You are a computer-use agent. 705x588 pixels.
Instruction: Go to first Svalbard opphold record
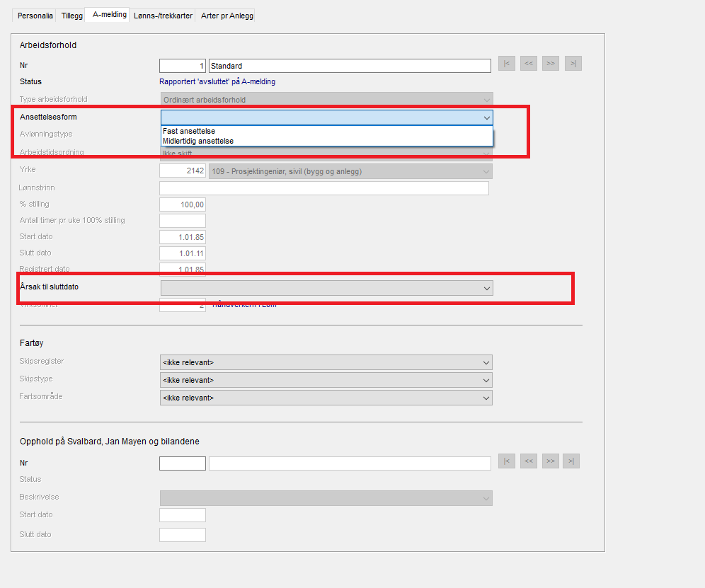506,462
